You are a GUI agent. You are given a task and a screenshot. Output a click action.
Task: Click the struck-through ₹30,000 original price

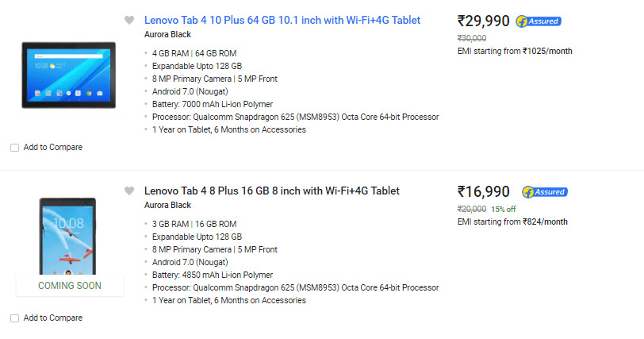coord(472,38)
